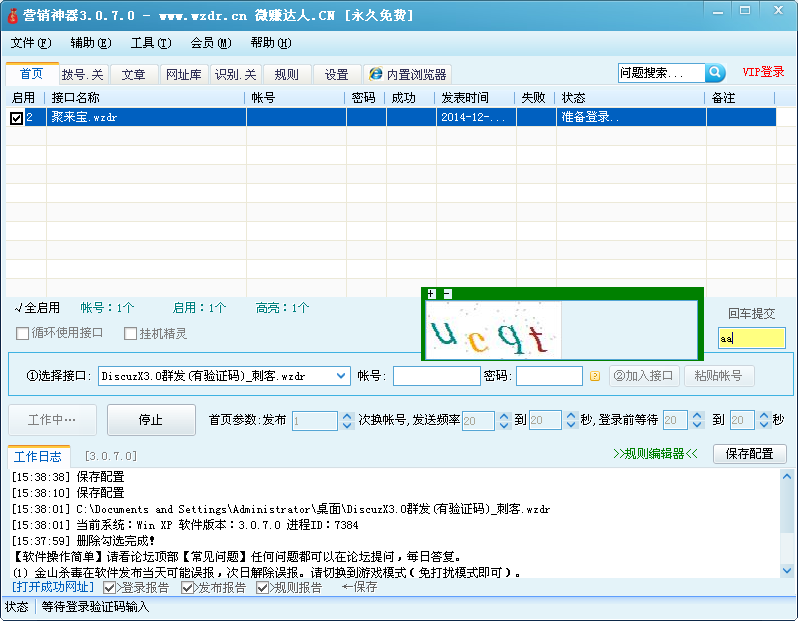The height and width of the screenshot is (621, 798).
Task: Focus the 密码 input field
Action: 549,376
